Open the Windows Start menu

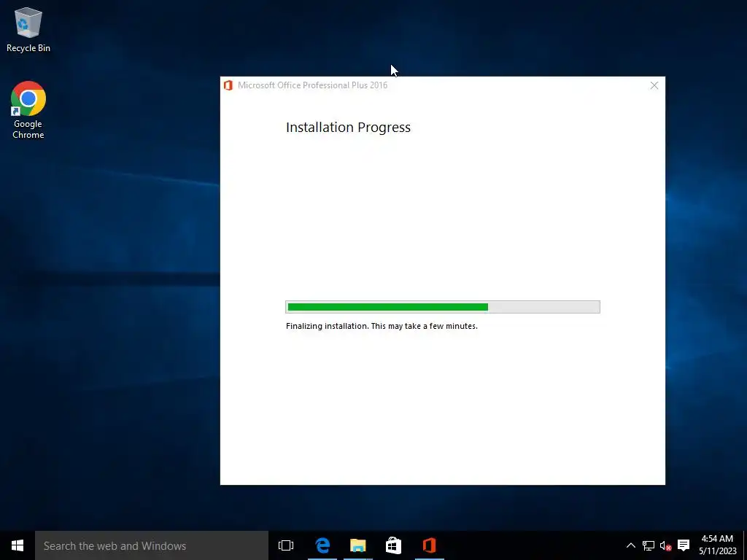18,545
